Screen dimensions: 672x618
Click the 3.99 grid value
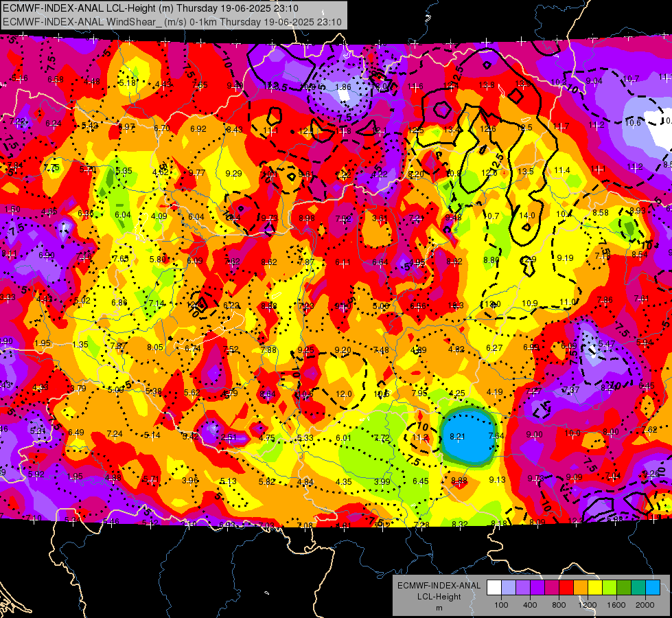[382, 481]
